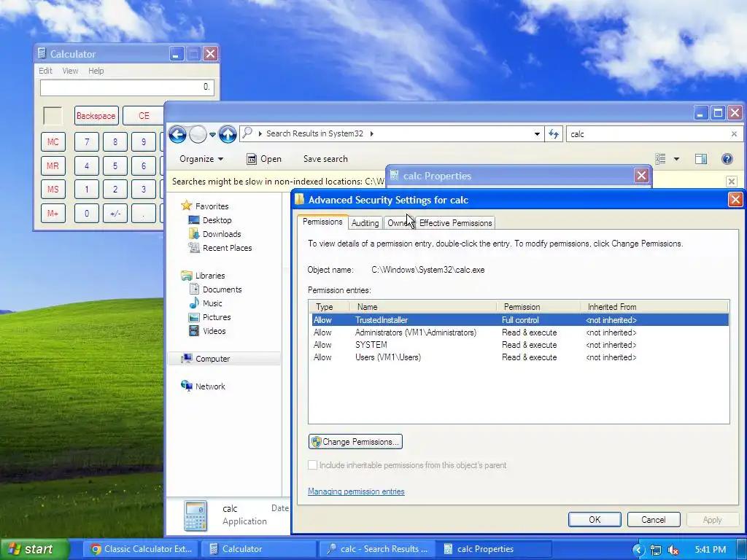Click the change view icon in Explorer
The height and width of the screenshot is (560, 747).
(660, 159)
